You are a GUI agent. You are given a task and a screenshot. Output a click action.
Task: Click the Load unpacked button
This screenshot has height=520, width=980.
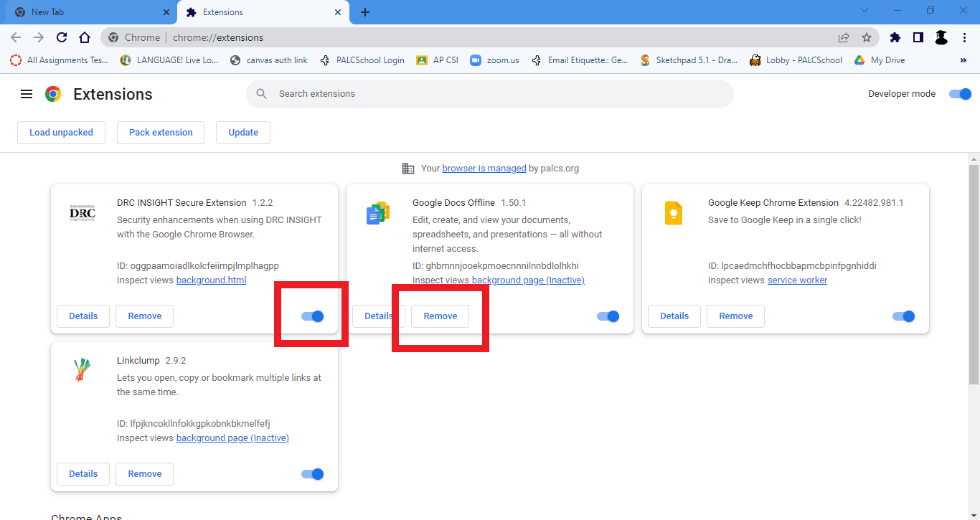click(61, 133)
